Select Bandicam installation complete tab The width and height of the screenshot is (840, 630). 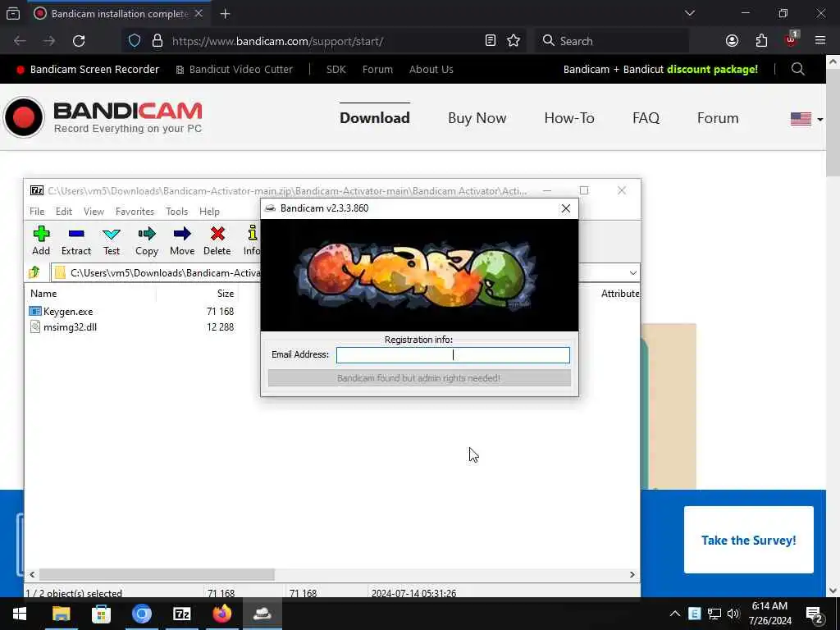click(x=118, y=14)
